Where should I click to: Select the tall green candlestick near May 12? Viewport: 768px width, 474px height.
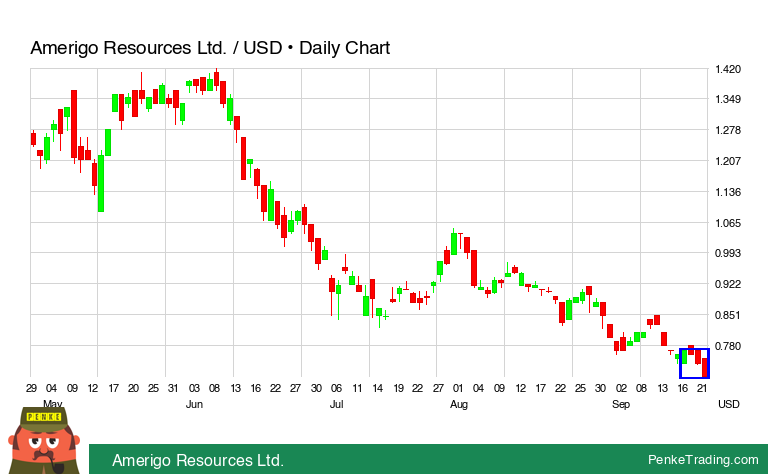coord(101,182)
